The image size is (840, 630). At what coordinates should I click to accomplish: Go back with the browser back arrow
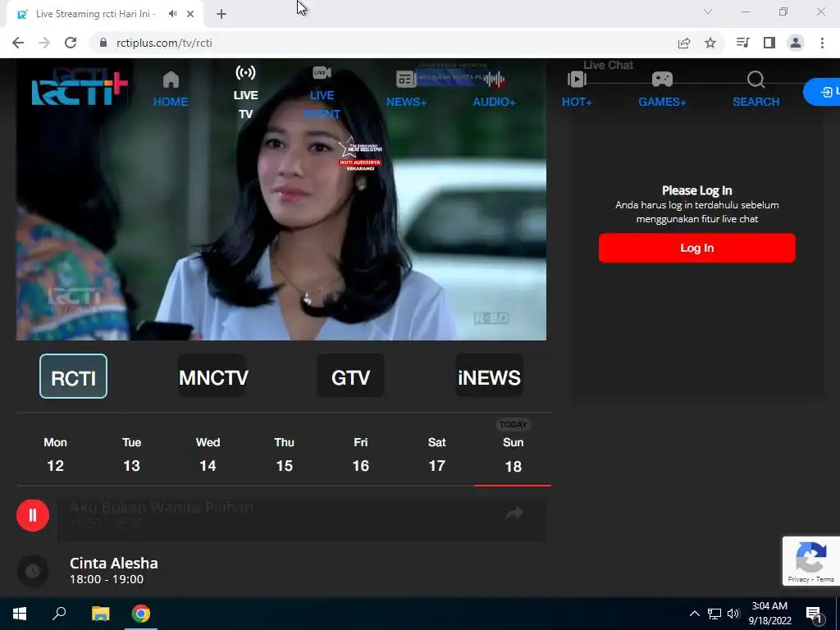[18, 43]
